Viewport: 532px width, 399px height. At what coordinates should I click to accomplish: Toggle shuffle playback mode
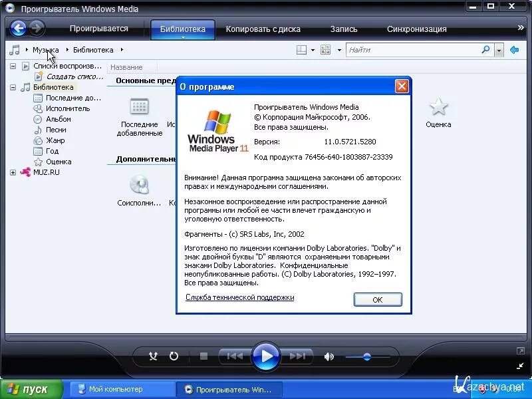point(153,356)
